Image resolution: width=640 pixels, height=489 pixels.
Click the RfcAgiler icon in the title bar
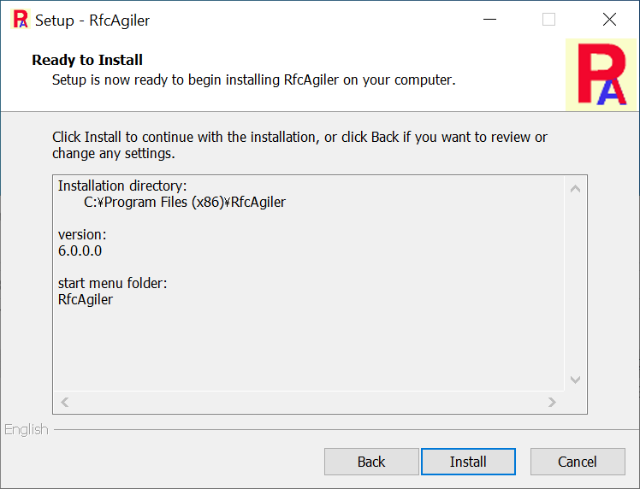[18, 19]
